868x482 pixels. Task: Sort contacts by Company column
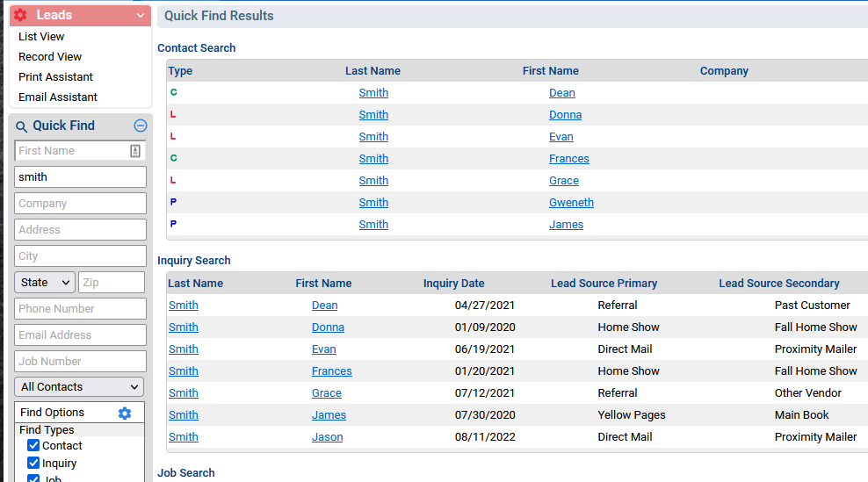(724, 71)
